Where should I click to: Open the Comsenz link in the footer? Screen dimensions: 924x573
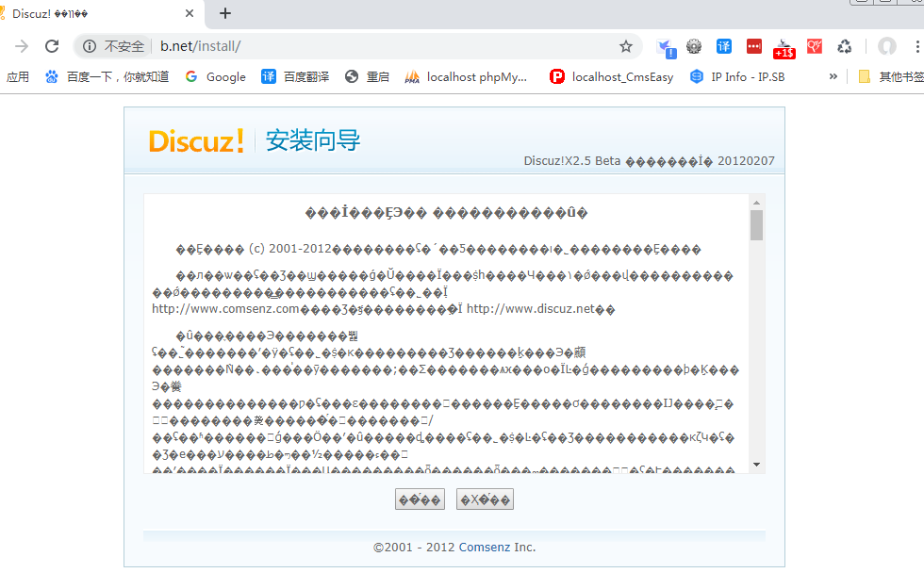click(485, 548)
